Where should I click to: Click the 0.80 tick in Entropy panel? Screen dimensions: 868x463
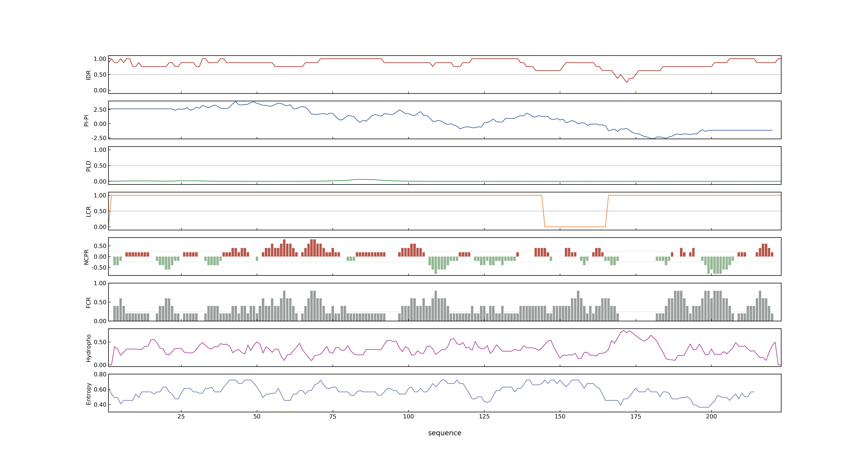click(100, 374)
